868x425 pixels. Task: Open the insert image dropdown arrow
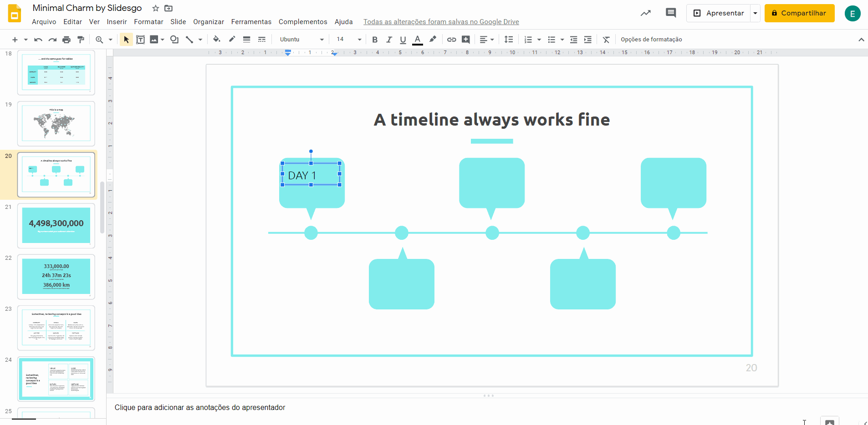[x=162, y=40]
